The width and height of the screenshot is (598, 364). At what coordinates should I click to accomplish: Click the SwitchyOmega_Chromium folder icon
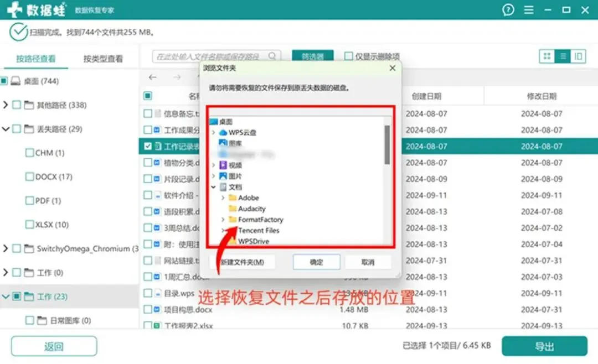coord(29,248)
